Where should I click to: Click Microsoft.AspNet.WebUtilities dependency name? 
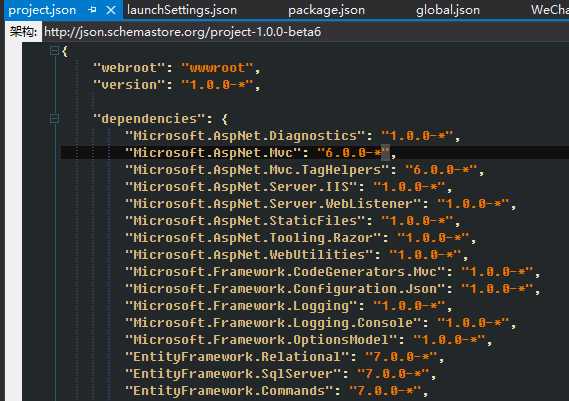pyautogui.click(x=249, y=255)
